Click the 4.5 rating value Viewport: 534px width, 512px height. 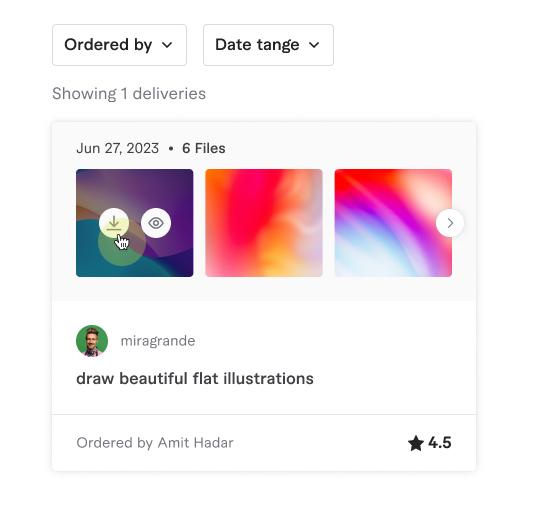tap(440, 443)
